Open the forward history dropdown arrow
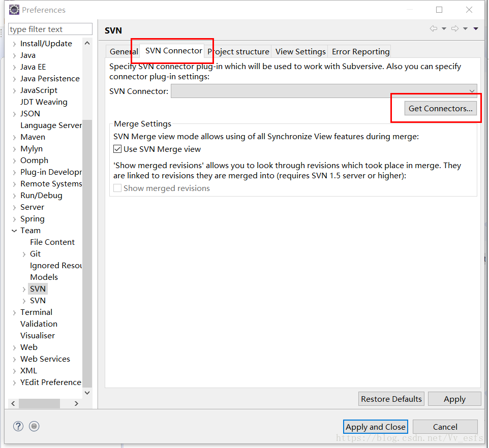The height and width of the screenshot is (448, 489). pyautogui.click(x=465, y=28)
